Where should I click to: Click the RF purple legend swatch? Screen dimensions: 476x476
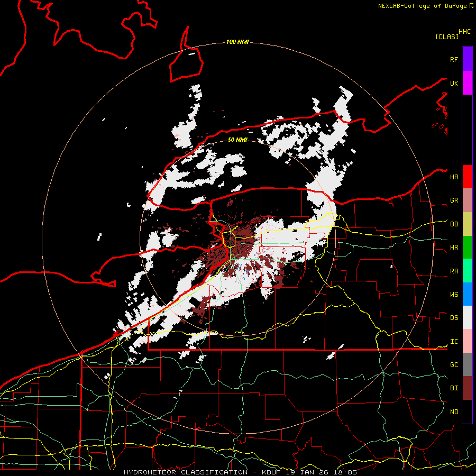pyautogui.click(x=467, y=59)
